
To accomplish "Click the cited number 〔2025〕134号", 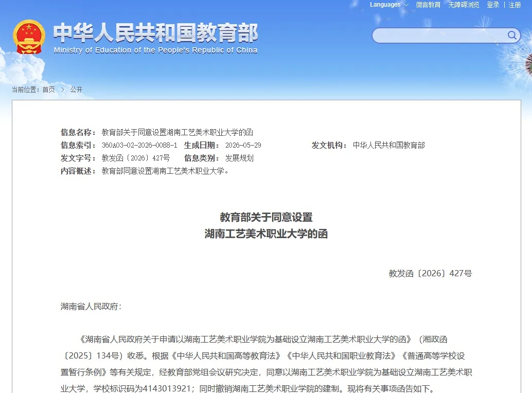I will pos(92,355).
